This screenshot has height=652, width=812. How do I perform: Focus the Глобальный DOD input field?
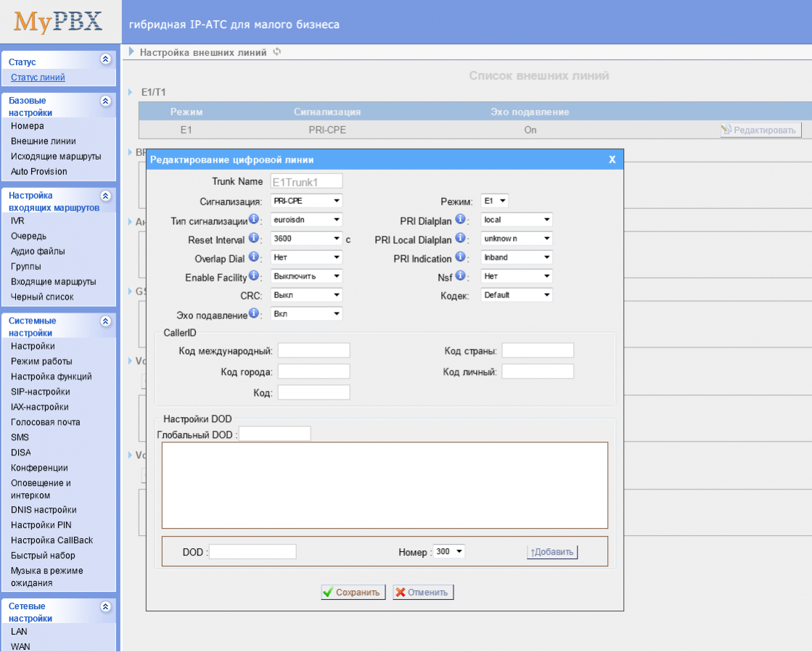point(275,434)
